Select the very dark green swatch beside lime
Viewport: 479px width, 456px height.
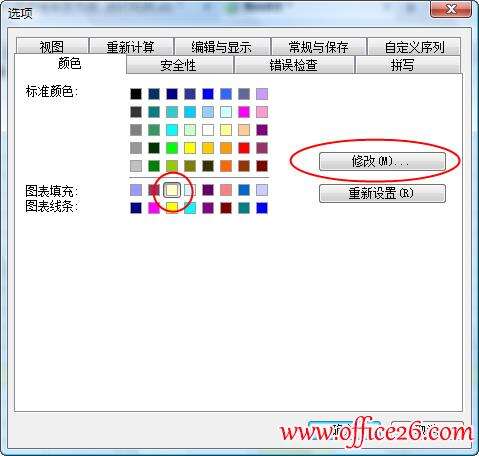coord(154,148)
